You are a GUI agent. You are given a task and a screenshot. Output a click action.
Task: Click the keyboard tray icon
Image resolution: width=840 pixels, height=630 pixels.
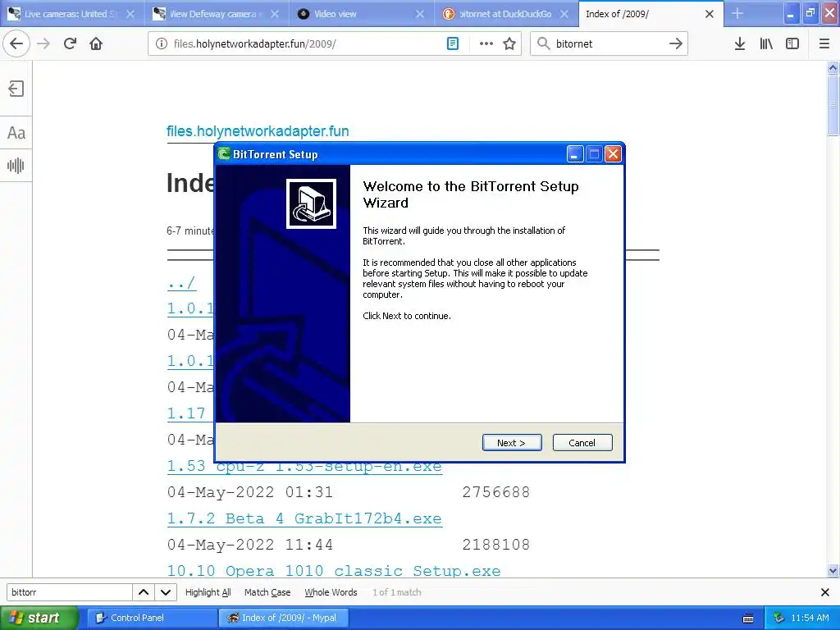748,619
